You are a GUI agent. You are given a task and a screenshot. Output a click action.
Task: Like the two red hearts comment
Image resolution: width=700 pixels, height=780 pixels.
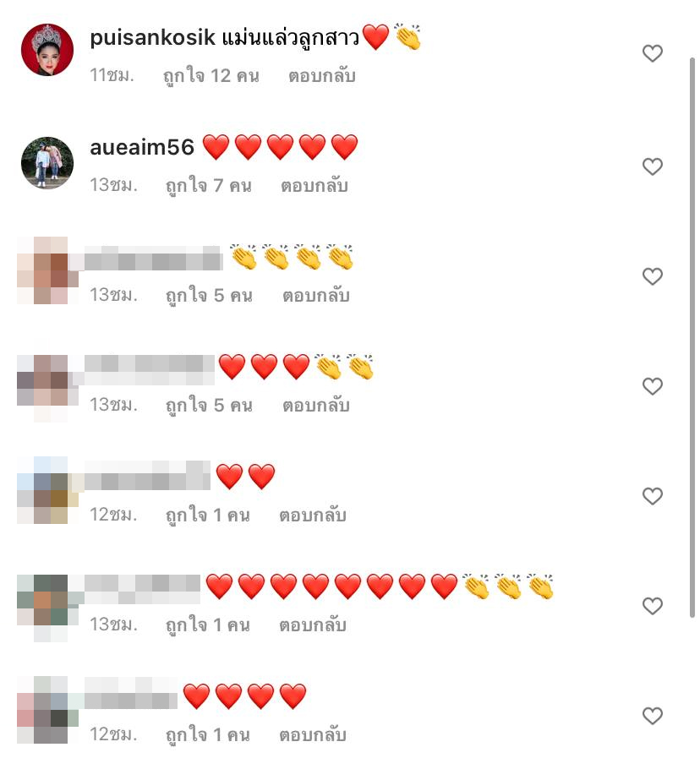(653, 496)
